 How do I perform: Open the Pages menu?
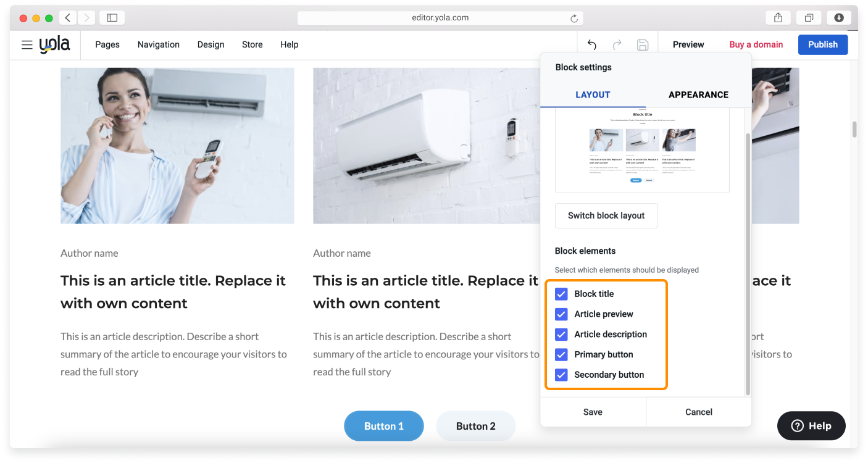107,44
